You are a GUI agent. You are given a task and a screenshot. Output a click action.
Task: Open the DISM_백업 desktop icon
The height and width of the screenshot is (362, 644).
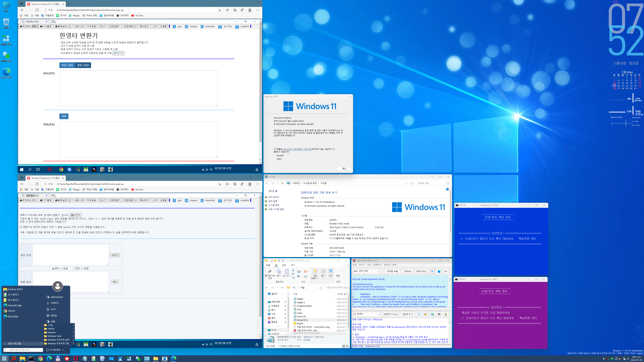(x=6, y=40)
